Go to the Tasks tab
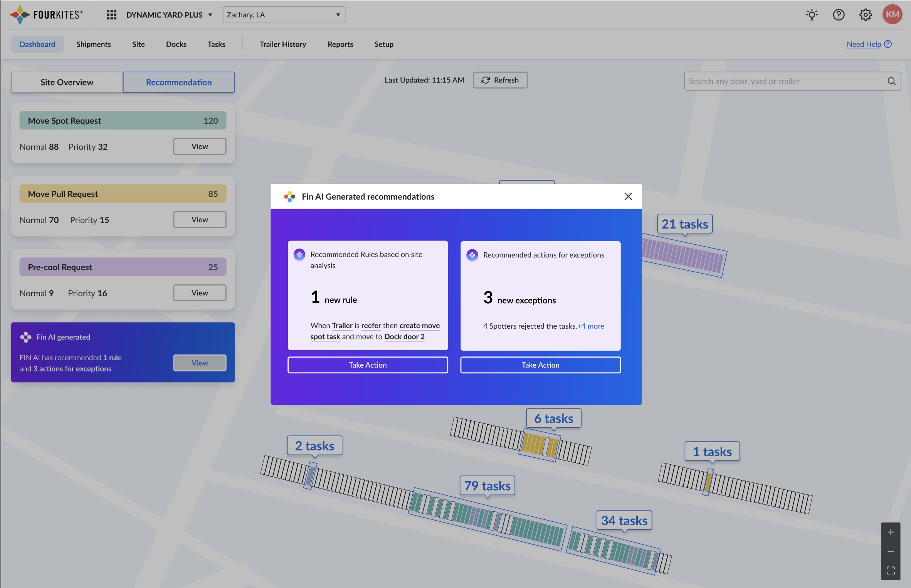The width and height of the screenshot is (911, 588). pyautogui.click(x=216, y=44)
